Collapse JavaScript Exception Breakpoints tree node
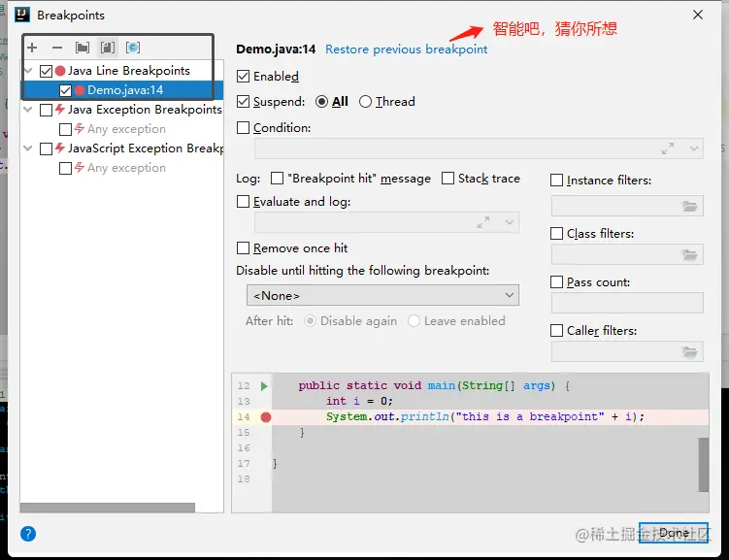This screenshot has width=729, height=560. pos(28,148)
